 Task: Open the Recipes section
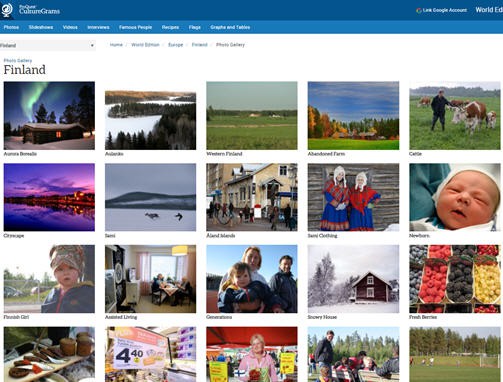tap(170, 27)
